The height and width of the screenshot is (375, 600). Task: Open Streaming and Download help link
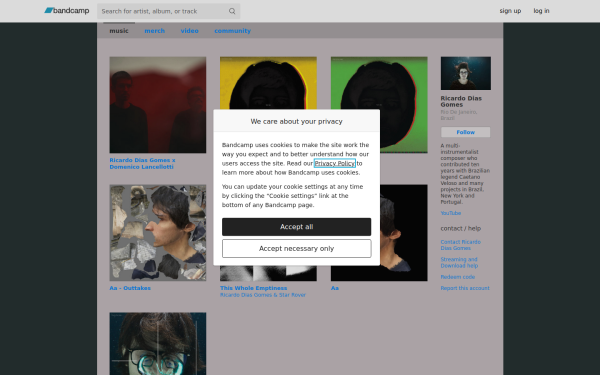coord(459,262)
